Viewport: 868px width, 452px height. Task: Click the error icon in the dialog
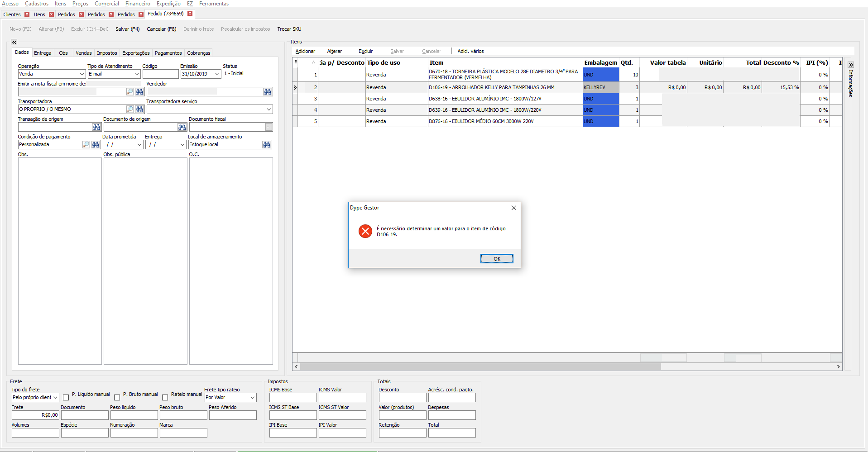click(x=365, y=231)
